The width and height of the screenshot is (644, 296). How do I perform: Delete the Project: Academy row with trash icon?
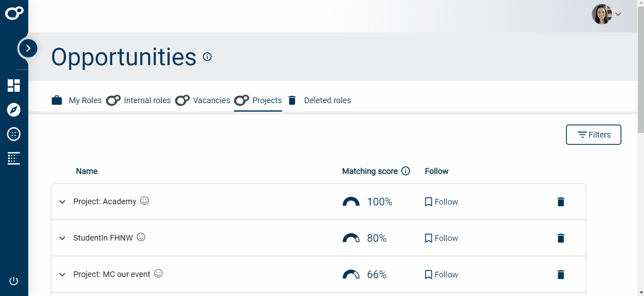[x=561, y=202]
